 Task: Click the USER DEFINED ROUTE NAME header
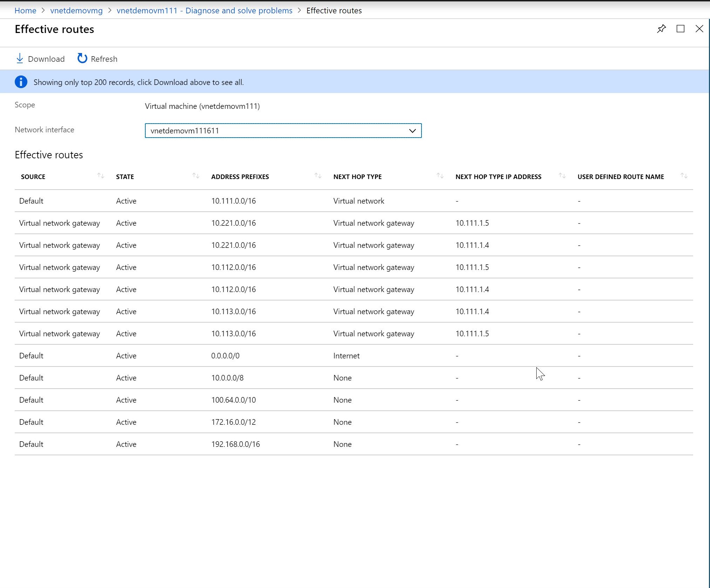coord(621,177)
